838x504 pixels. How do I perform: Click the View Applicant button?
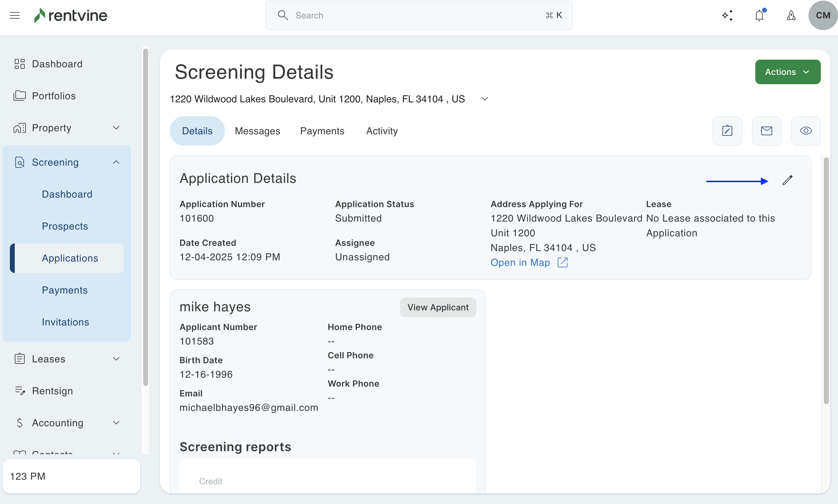(437, 307)
